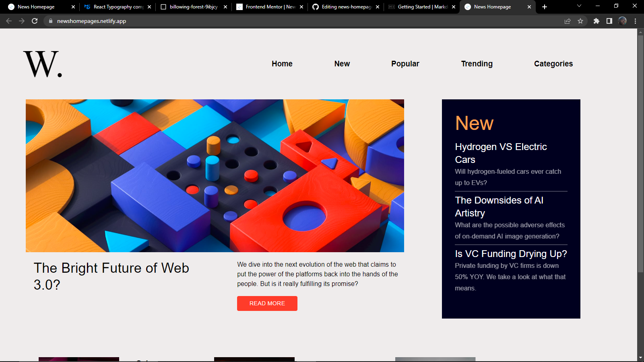Select Trending in the site navigation

click(477, 64)
